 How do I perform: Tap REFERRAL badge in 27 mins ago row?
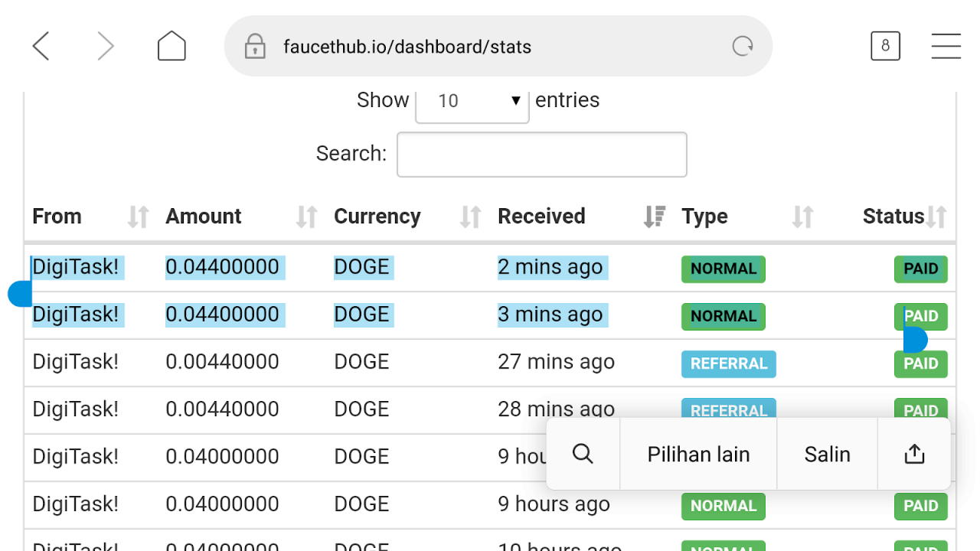coord(729,364)
